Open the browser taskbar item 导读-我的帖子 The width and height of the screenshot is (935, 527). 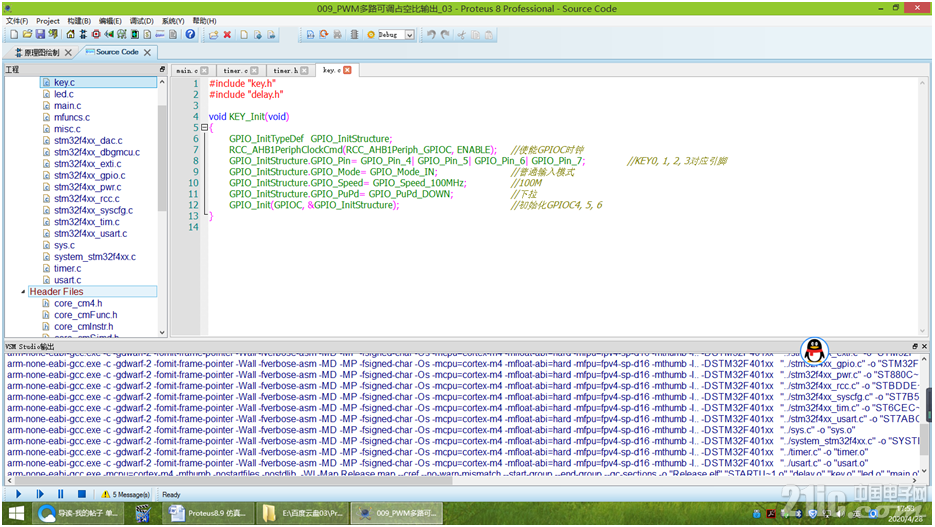coord(78,513)
